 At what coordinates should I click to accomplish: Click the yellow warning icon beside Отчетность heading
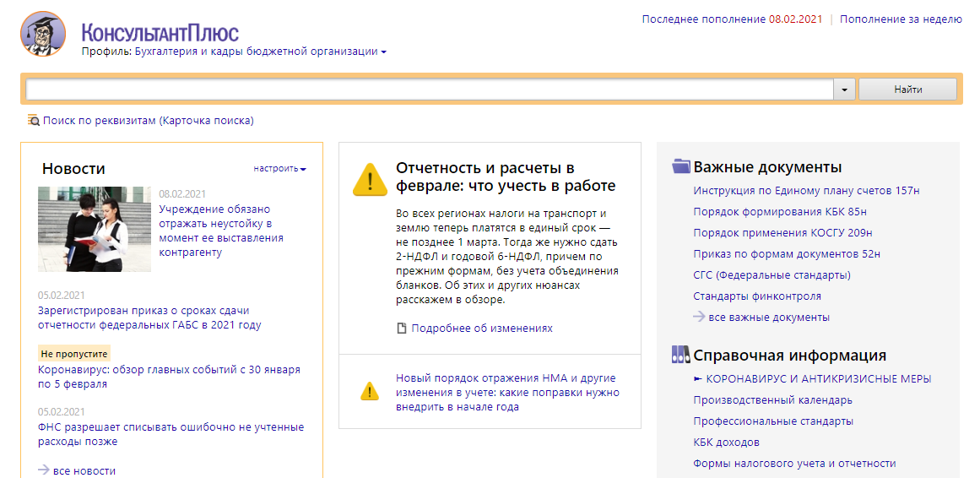point(370,179)
